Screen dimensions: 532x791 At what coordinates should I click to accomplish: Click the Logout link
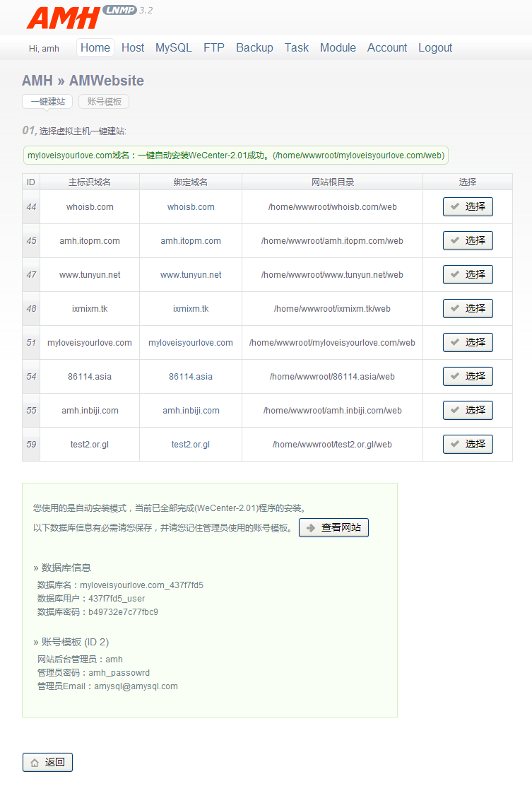tap(435, 48)
